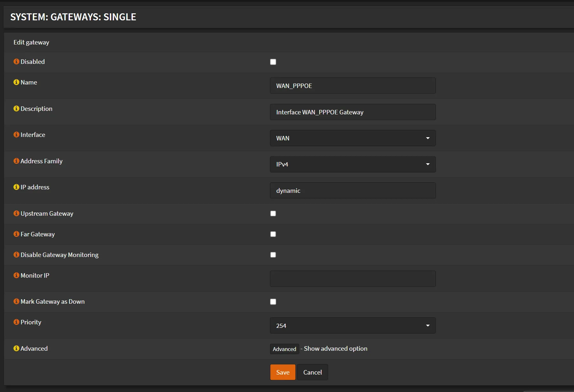574x392 pixels.
Task: Open help icon for Upstream Gateway
Action: 16,213
